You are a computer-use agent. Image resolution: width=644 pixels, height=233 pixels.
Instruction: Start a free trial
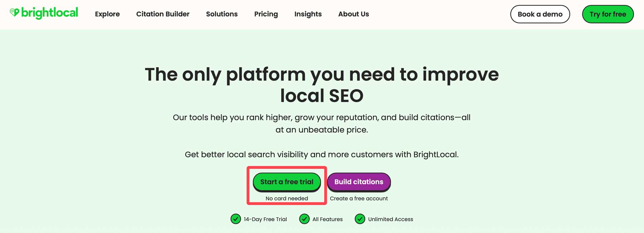tap(287, 182)
